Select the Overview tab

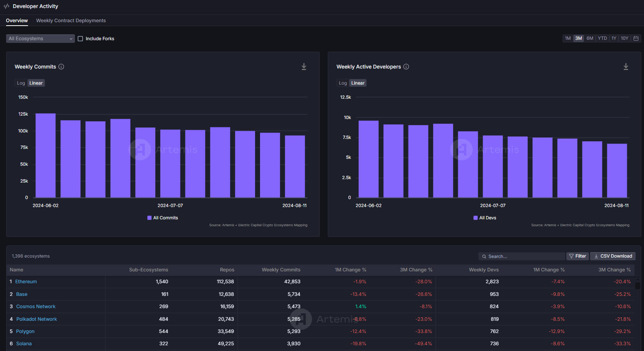point(17,21)
